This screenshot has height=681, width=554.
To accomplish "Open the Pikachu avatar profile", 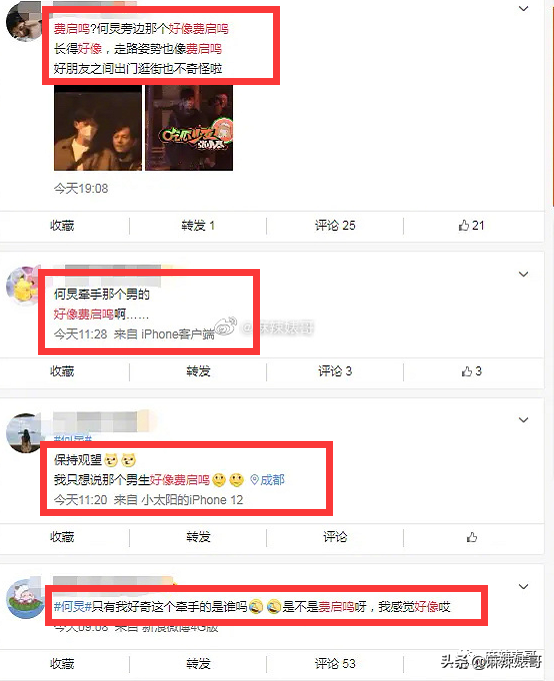I will coord(23,286).
